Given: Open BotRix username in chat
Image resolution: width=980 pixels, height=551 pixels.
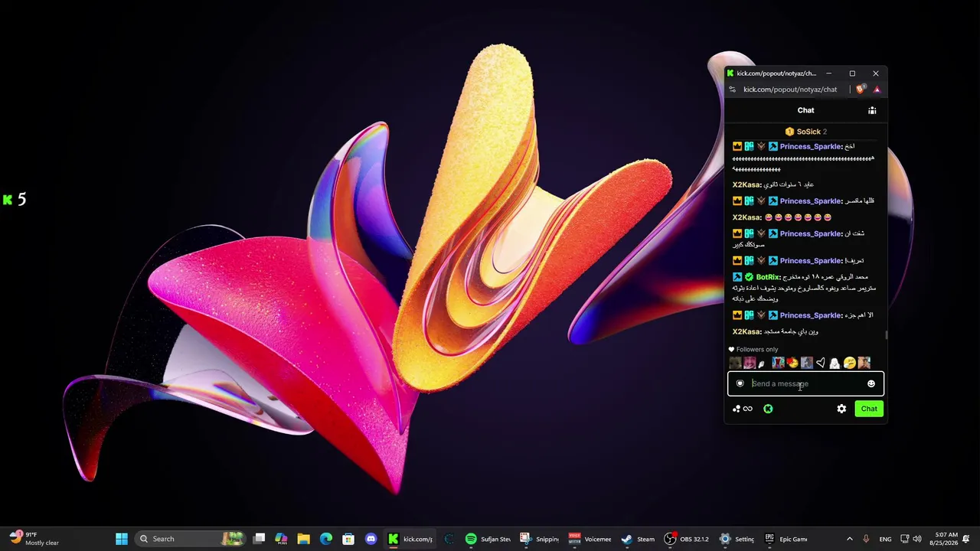Looking at the screenshot, I should coord(768,277).
